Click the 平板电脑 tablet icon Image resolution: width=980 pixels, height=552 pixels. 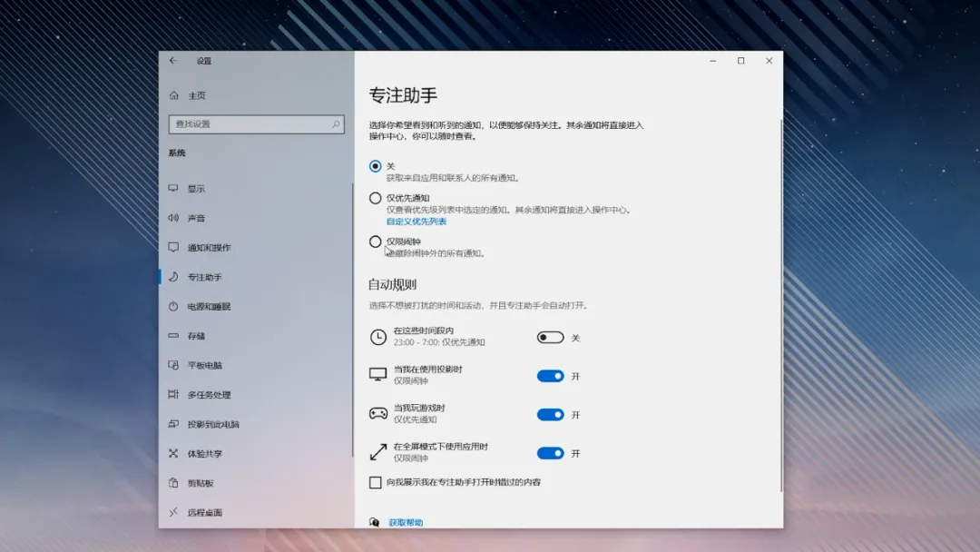click(x=173, y=365)
